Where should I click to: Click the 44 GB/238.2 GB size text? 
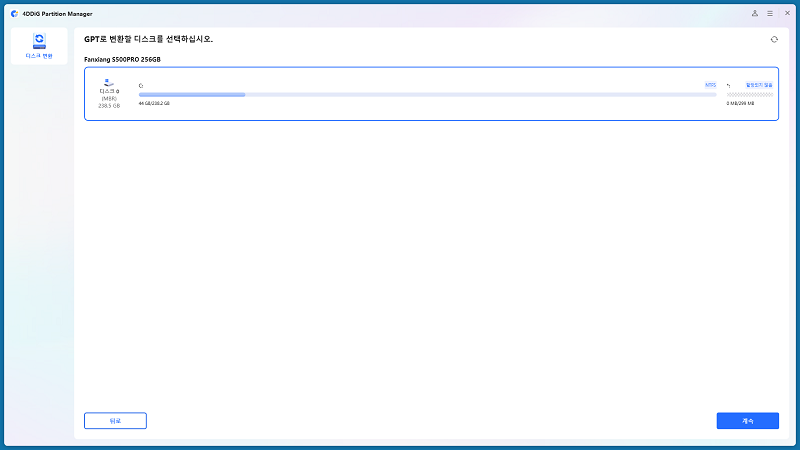click(154, 103)
